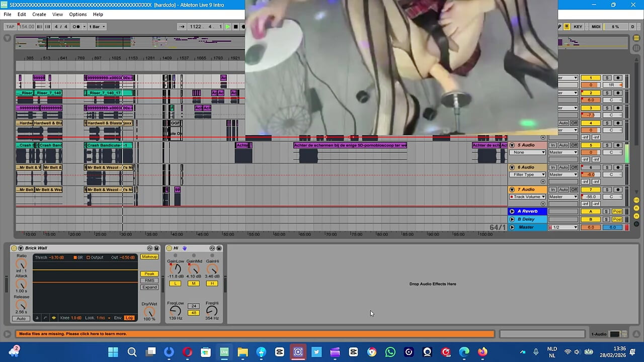The height and width of the screenshot is (362, 644).
Task: Open the Options menu
Action: point(78,14)
